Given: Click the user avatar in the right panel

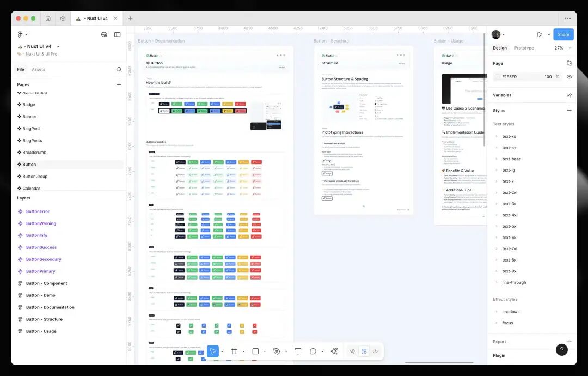Looking at the screenshot, I should (496, 34).
